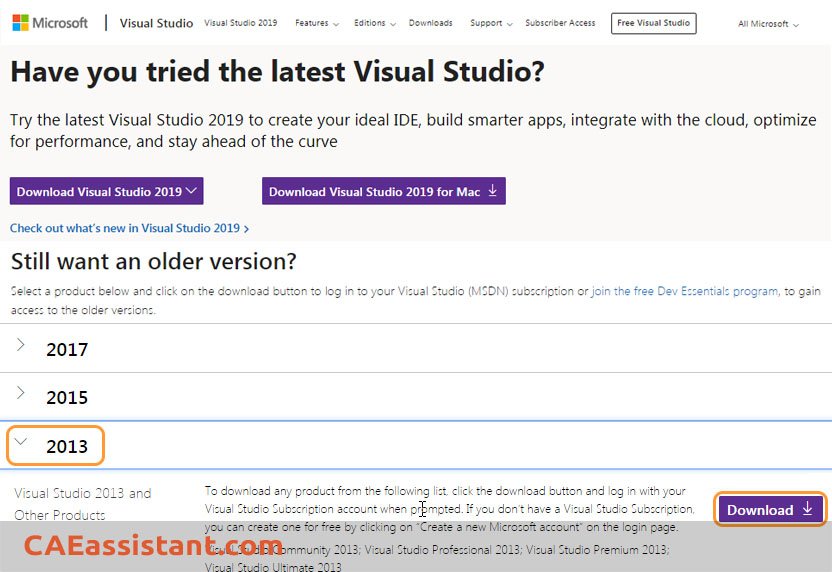This screenshot has width=832, height=572.
Task: Expand the Support menu
Action: [491, 23]
